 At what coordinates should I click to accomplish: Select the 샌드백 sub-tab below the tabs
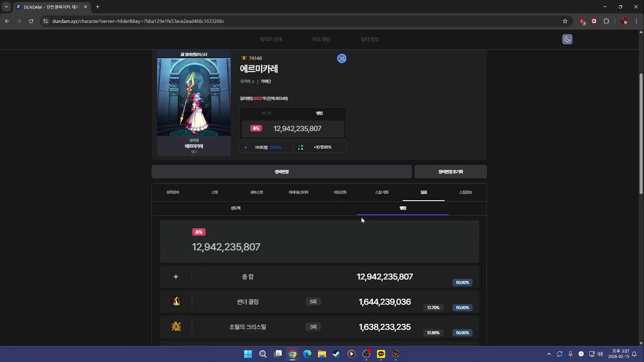[x=235, y=208]
